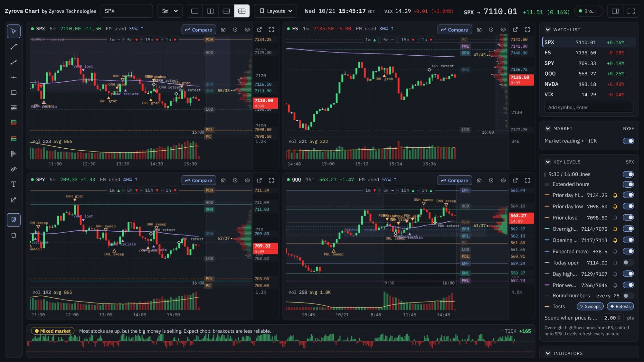Select the text annotation tool
Screen dimensions: 644x362
14,184
